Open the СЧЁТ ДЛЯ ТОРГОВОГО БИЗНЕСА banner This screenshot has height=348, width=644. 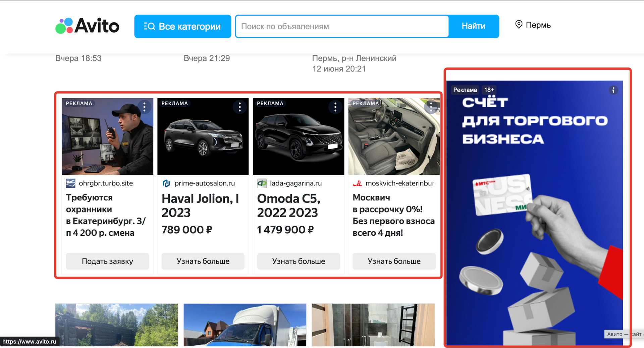[535, 213]
